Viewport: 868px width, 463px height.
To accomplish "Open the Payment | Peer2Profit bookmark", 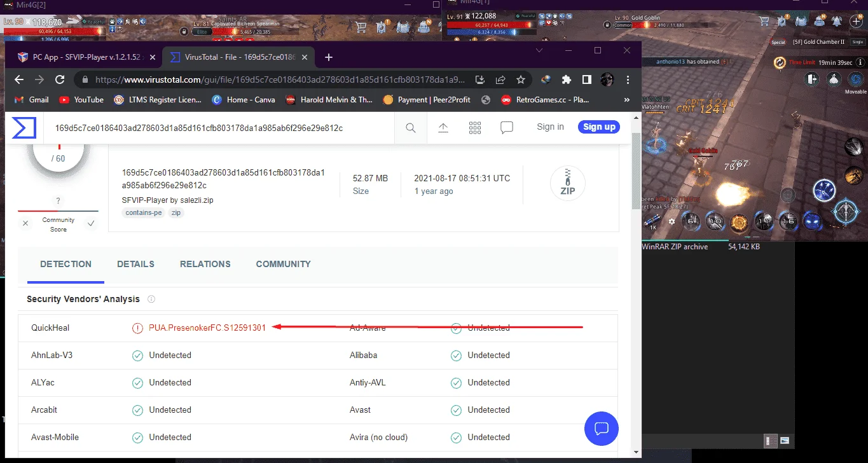I will [x=427, y=100].
